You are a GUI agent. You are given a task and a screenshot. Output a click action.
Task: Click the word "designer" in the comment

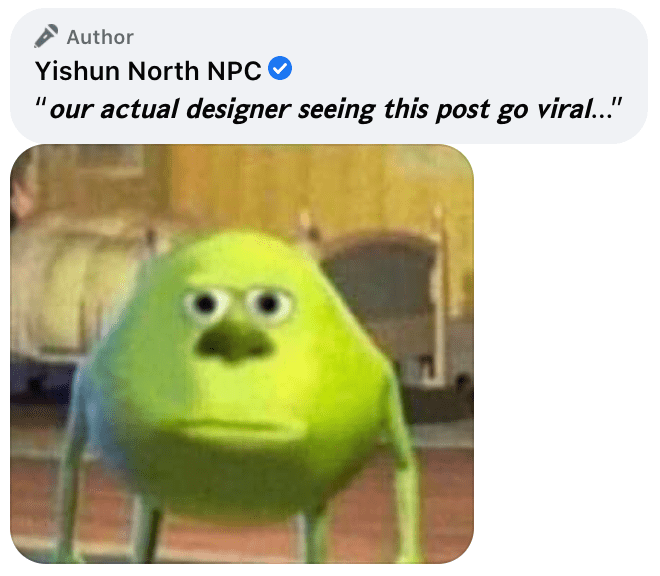tap(238, 110)
